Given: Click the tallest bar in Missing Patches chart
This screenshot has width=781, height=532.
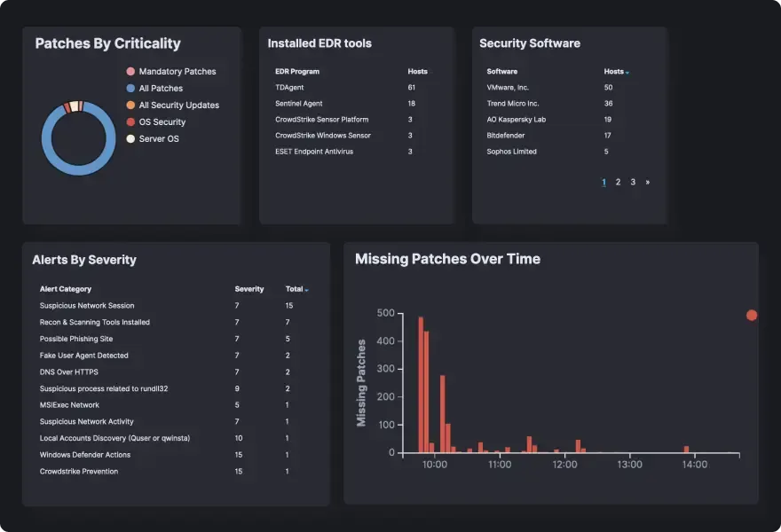Looking at the screenshot, I should (421, 385).
